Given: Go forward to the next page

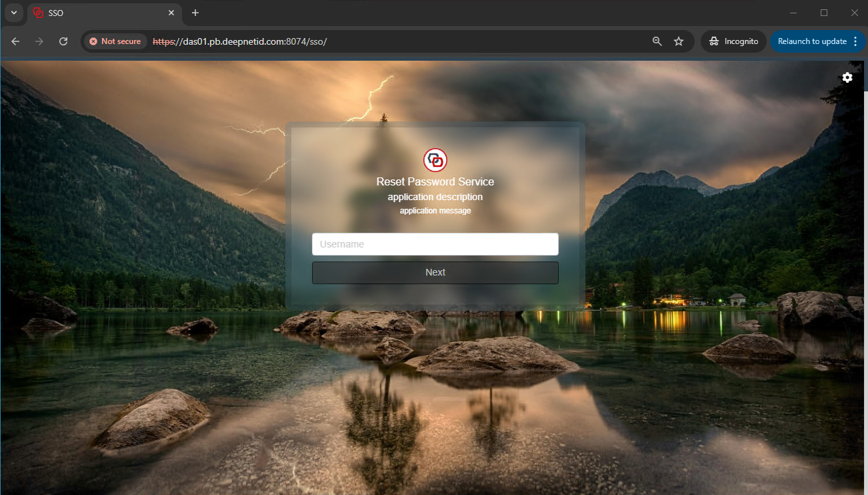Looking at the screenshot, I should pyautogui.click(x=39, y=41).
